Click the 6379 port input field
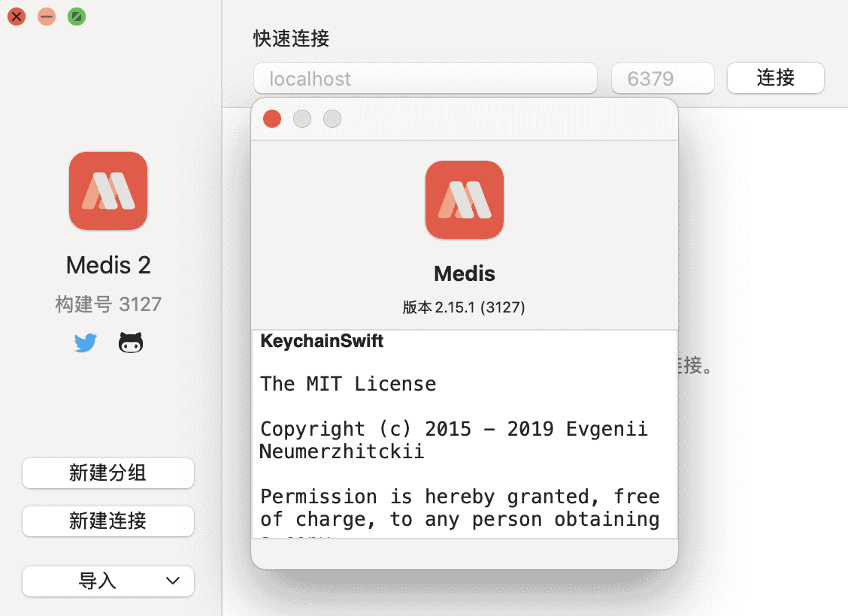The height and width of the screenshot is (616, 848). click(662, 78)
